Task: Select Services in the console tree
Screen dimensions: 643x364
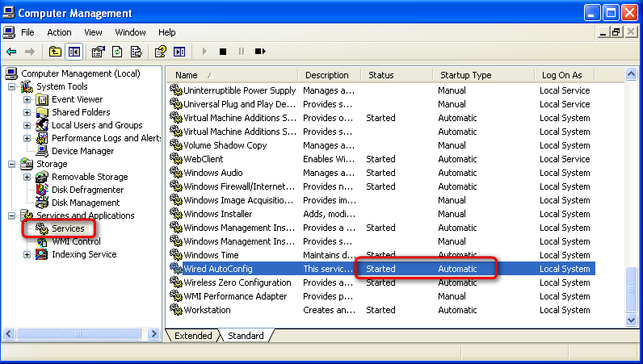Action: point(68,228)
